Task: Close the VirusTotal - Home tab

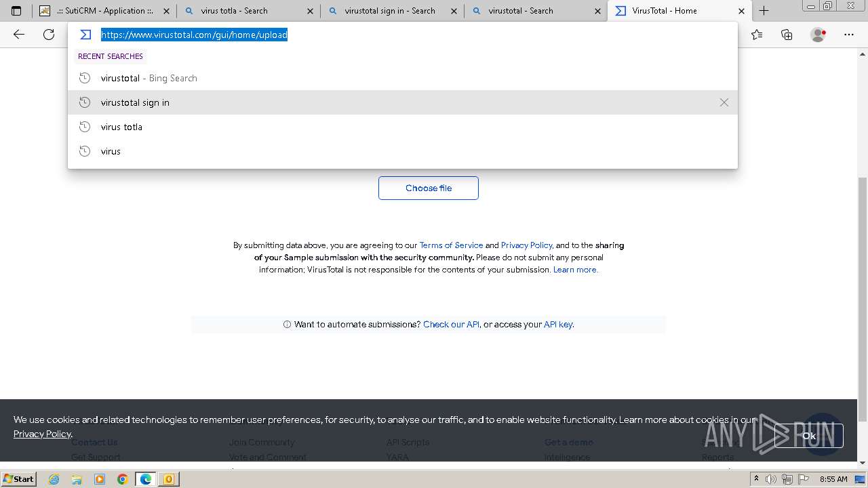Action: click(x=741, y=11)
